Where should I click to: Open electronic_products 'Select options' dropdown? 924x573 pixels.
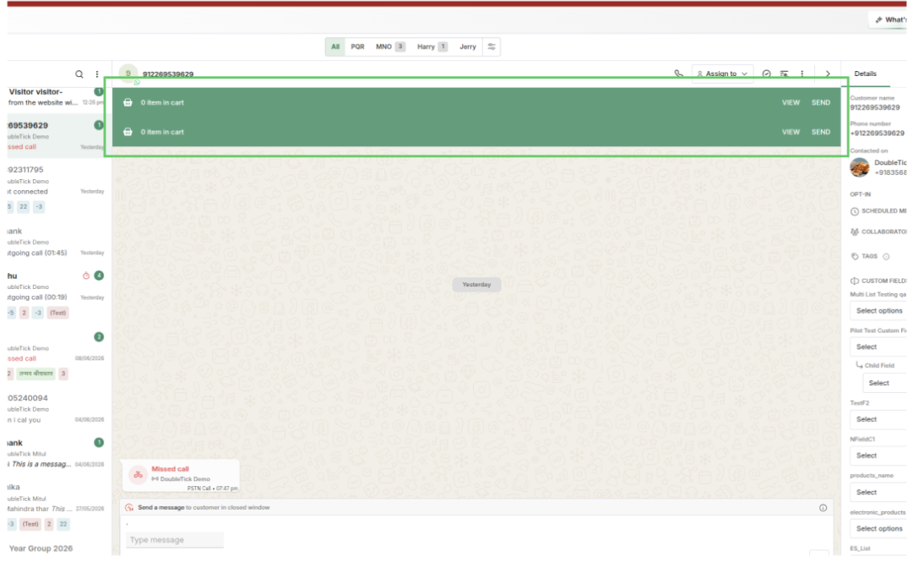click(878, 529)
